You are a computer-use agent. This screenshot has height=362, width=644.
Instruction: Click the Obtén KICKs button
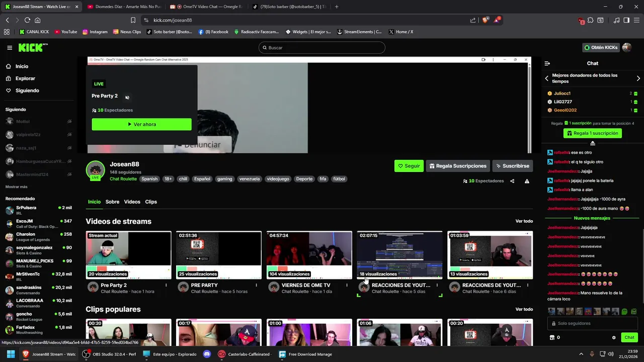coord(601,47)
